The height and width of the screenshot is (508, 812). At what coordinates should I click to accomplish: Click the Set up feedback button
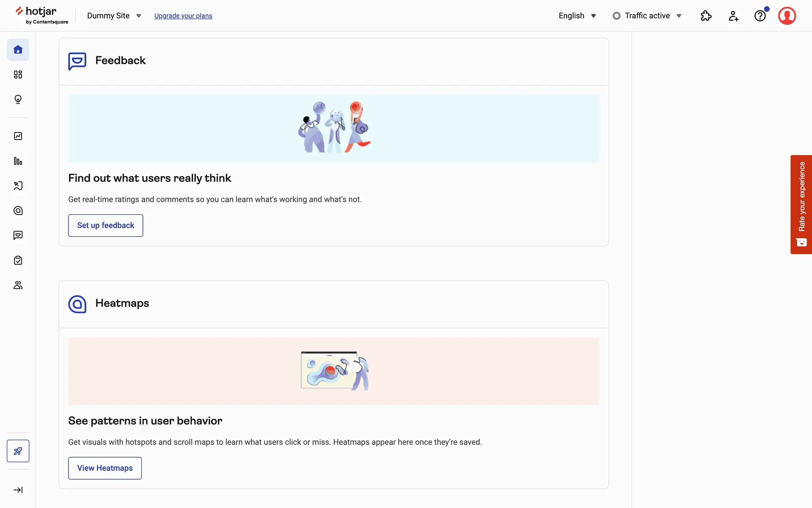coord(105,225)
